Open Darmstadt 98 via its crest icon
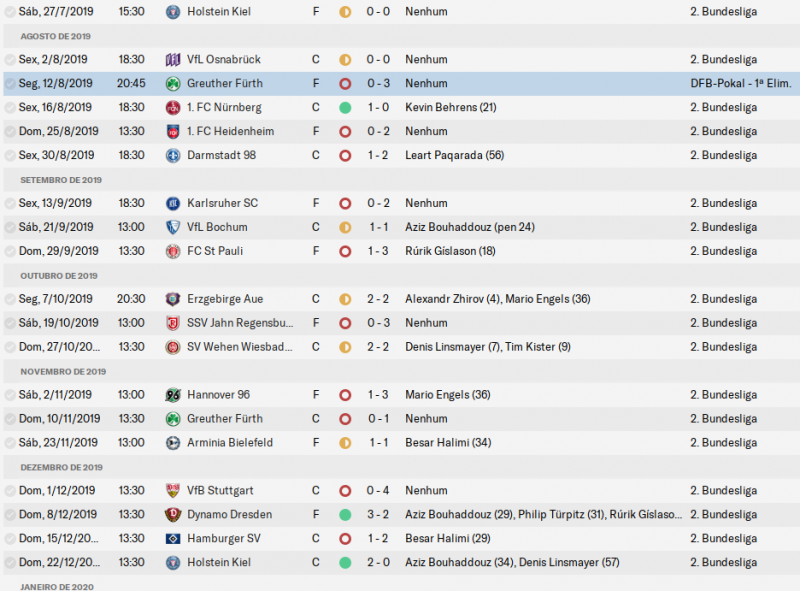This screenshot has height=591, width=800. 172,155
